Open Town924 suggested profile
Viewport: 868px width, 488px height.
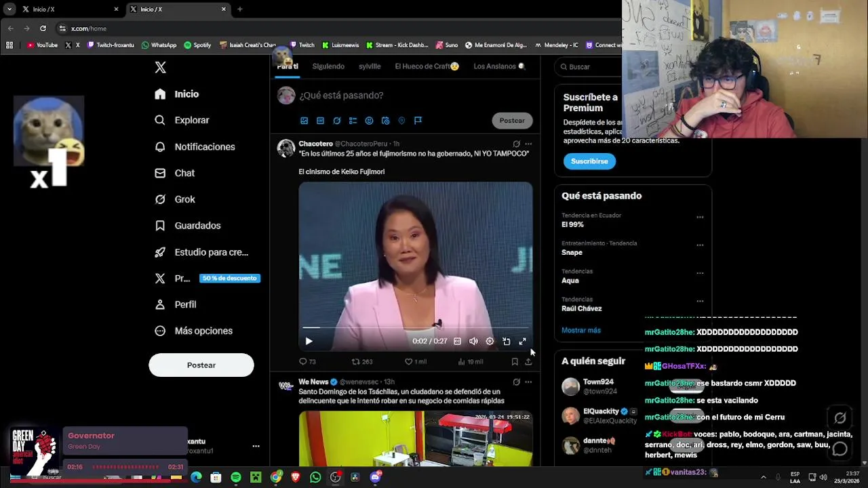click(598, 382)
